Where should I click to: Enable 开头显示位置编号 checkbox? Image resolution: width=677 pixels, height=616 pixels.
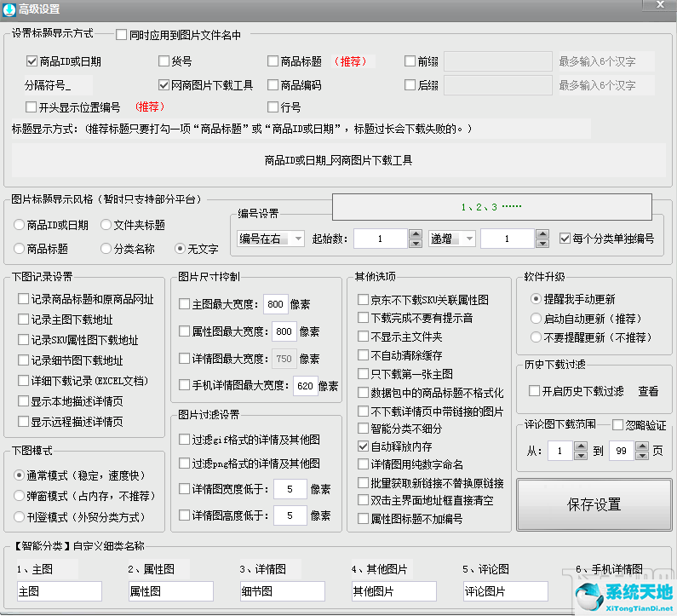click(32, 107)
